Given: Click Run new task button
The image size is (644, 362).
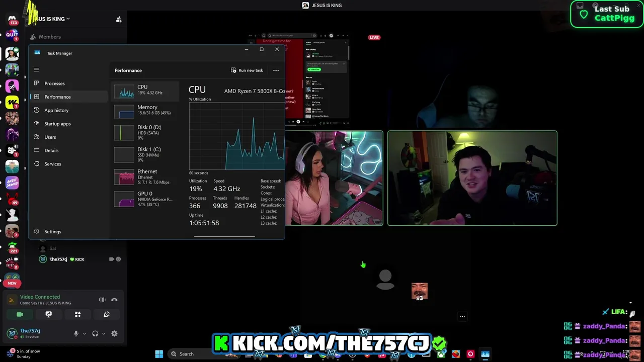Looking at the screenshot, I should [x=247, y=70].
